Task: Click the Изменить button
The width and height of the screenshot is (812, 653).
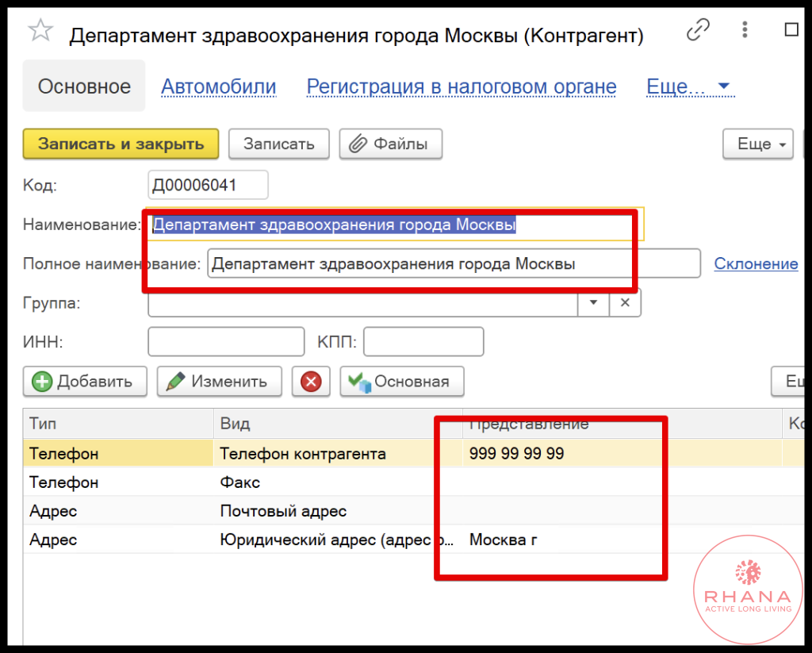Action: (x=219, y=382)
